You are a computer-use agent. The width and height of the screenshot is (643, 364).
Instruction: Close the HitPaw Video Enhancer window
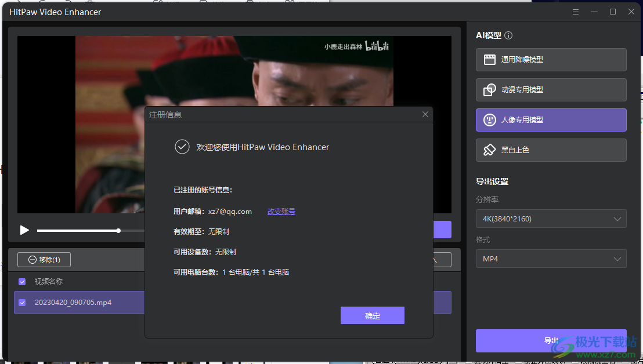click(x=631, y=12)
